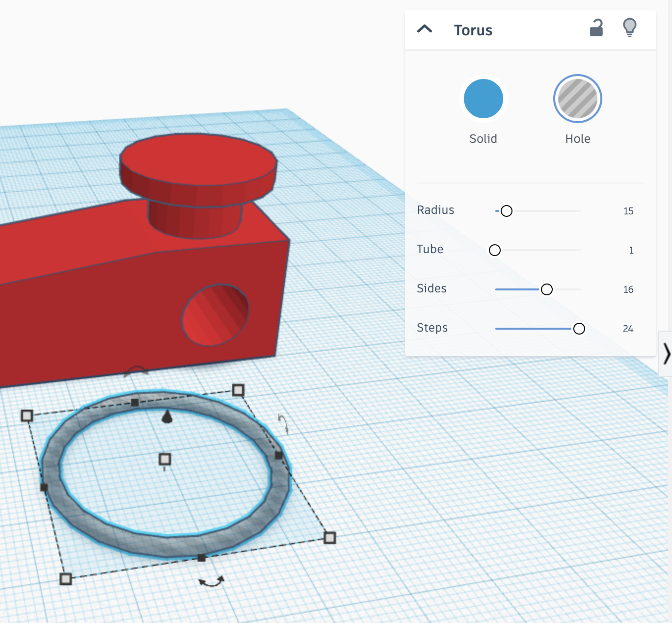Click the far edge midpoint handle
This screenshot has height=623, width=672.
[x=135, y=402]
